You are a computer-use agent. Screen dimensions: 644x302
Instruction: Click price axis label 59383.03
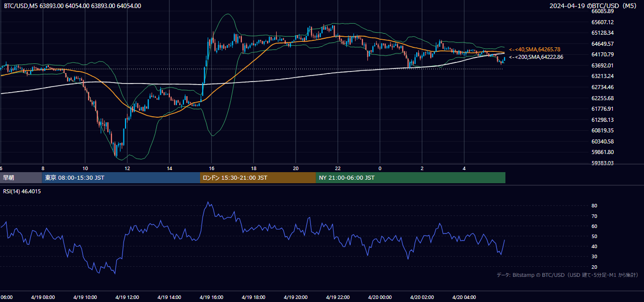point(602,163)
